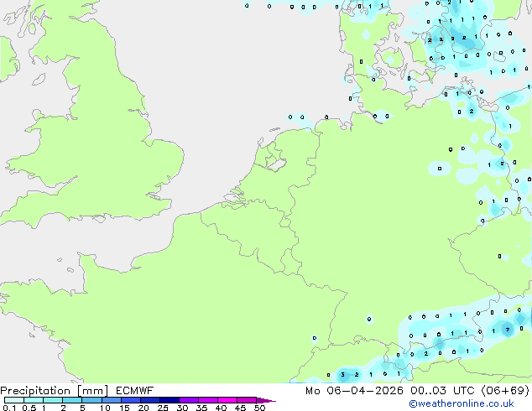Screen dimensions: 532x411
Task: Select the 30–35 mm purple legend swatch
Action: (189, 400)
